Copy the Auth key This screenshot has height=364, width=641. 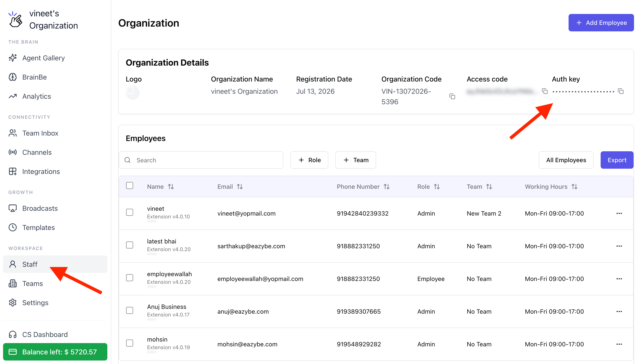[621, 91]
